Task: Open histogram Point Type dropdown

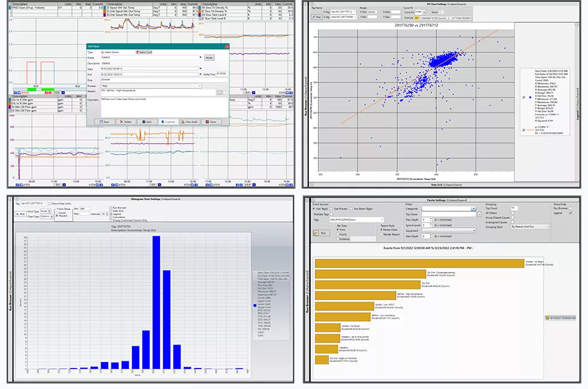Action: (x=45, y=211)
